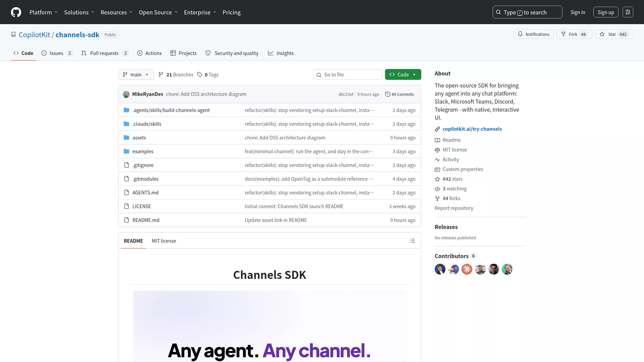Switch to the Projects tab
The width and height of the screenshot is (644, 362).
pos(183,53)
